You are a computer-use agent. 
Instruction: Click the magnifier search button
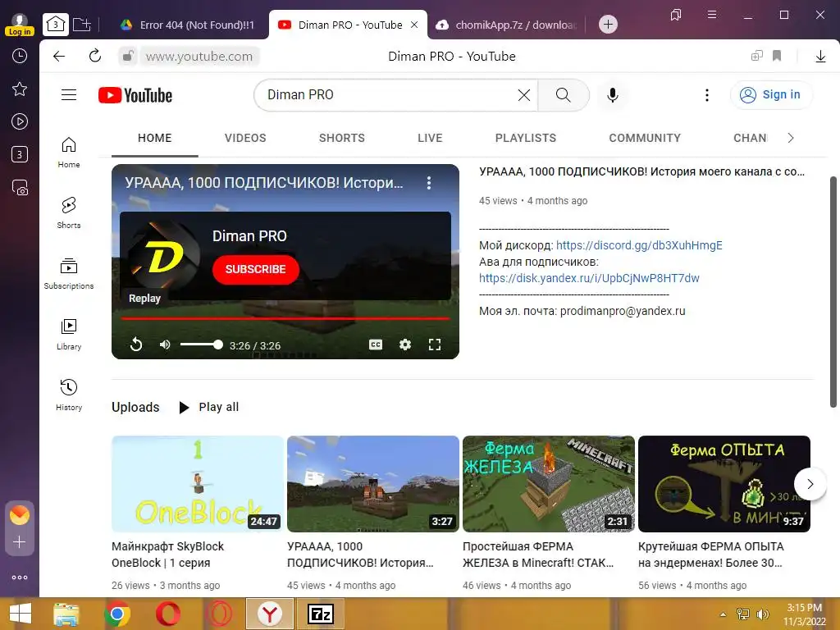(563, 95)
